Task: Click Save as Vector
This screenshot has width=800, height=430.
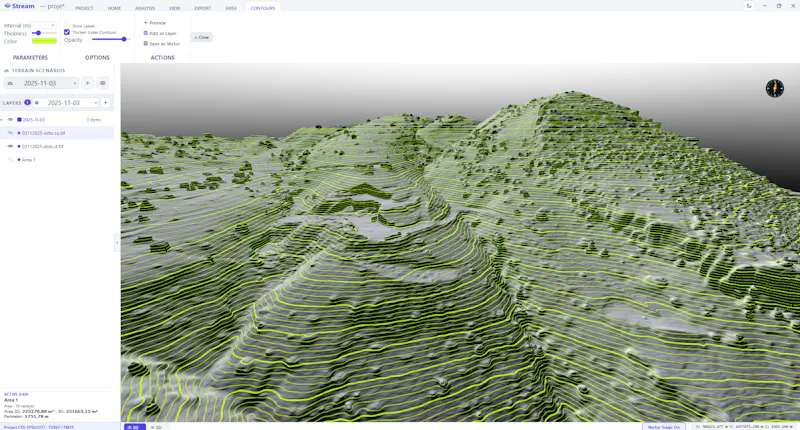Action: pyautogui.click(x=162, y=43)
